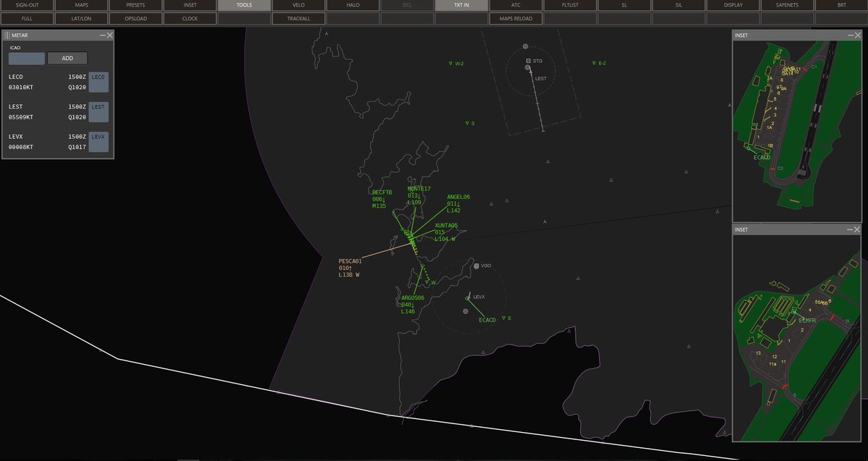Click the VGO navaid symbol
The image size is (868, 461).
(477, 266)
